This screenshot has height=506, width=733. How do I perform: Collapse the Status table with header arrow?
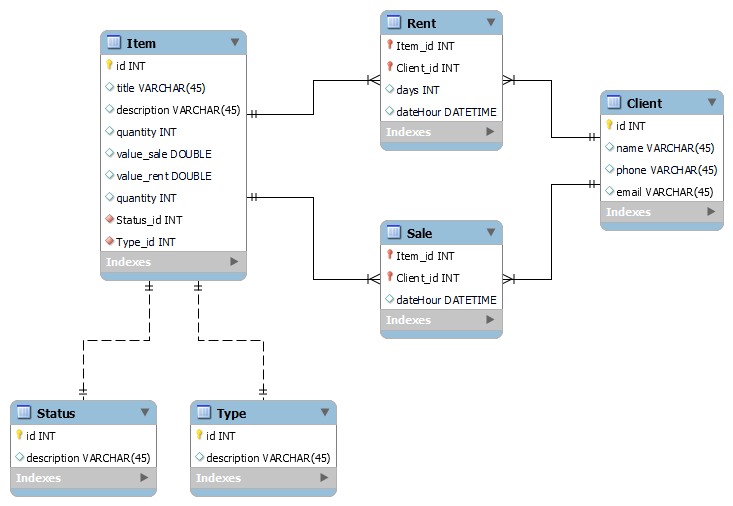[x=145, y=412]
